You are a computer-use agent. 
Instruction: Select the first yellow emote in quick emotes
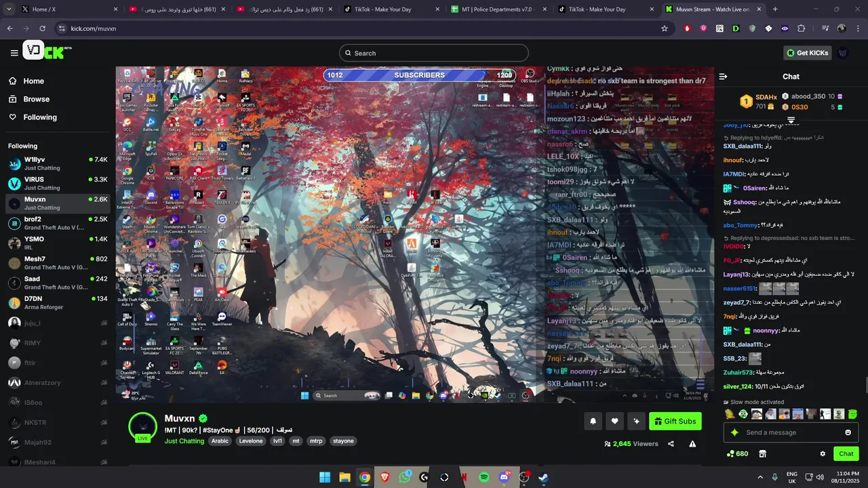[729, 414]
